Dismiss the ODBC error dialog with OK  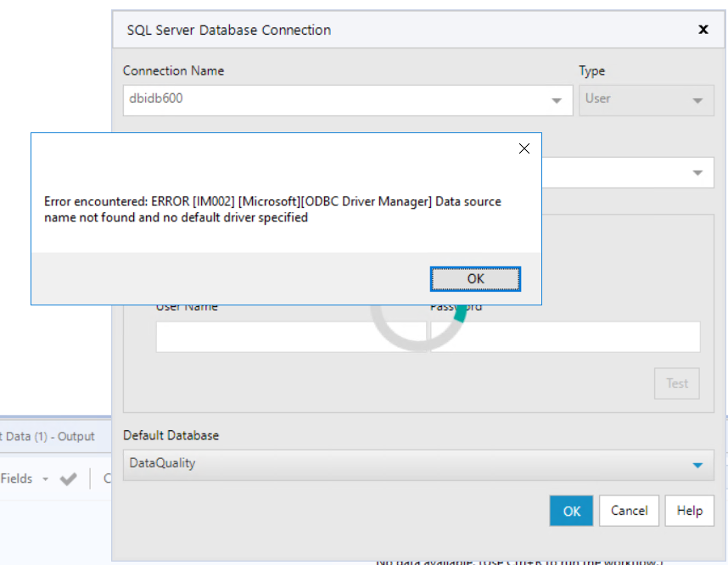point(475,278)
